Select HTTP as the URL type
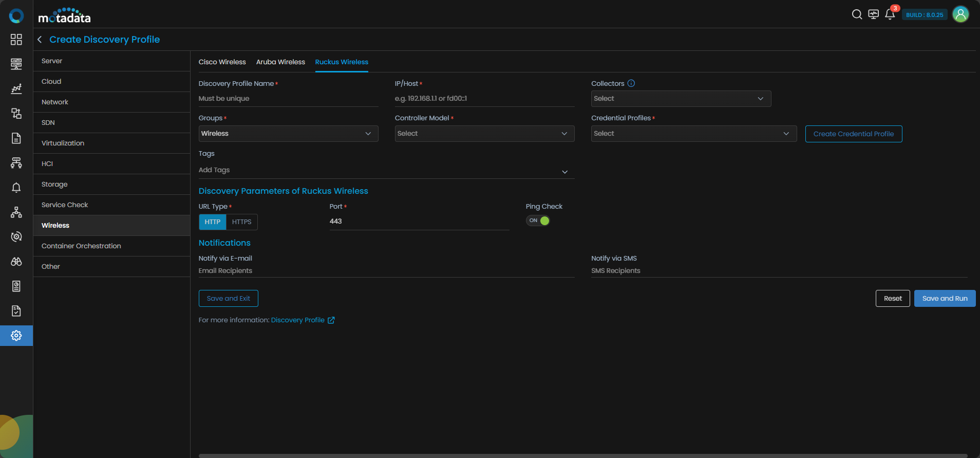The width and height of the screenshot is (980, 458). pyautogui.click(x=212, y=222)
